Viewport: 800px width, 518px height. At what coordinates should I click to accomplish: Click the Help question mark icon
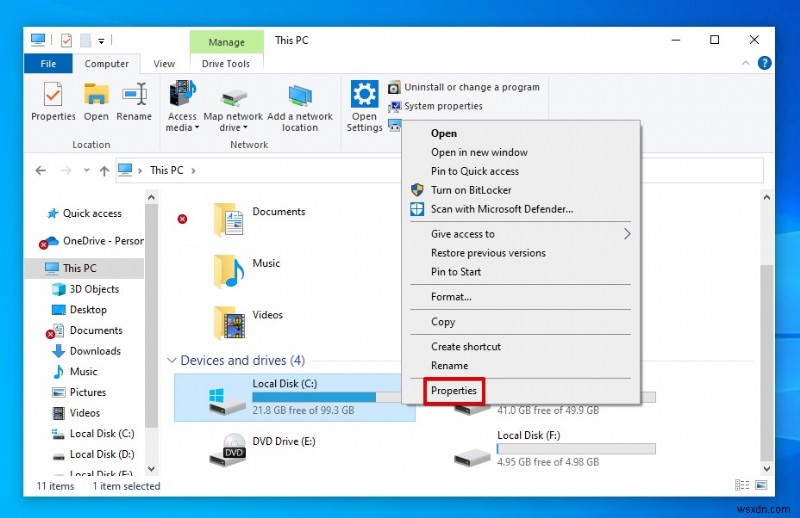pos(764,63)
